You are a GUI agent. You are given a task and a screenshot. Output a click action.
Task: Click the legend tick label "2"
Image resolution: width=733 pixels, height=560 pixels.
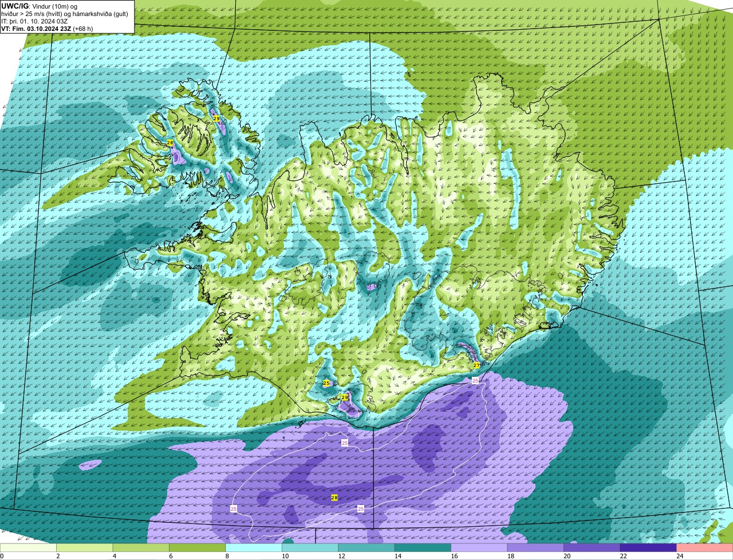pyautogui.click(x=58, y=556)
